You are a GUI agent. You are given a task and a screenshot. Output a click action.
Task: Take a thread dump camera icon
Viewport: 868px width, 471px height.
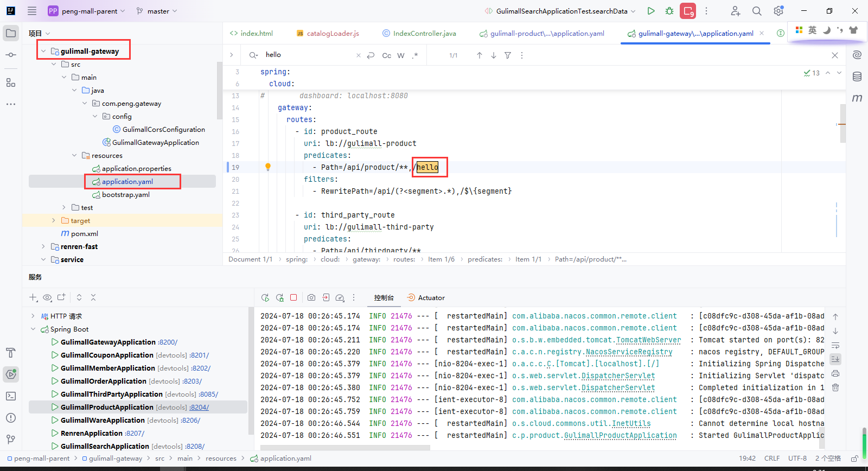(311, 297)
